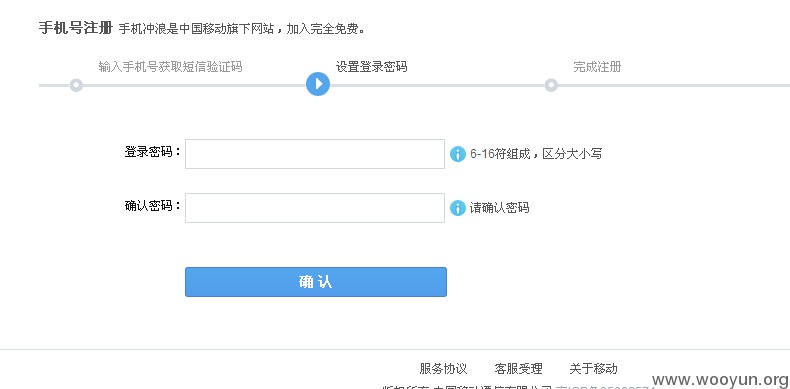The height and width of the screenshot is (389, 790).
Task: Click the 6-16符组成，区分大小写 hint text
Action: pos(536,154)
